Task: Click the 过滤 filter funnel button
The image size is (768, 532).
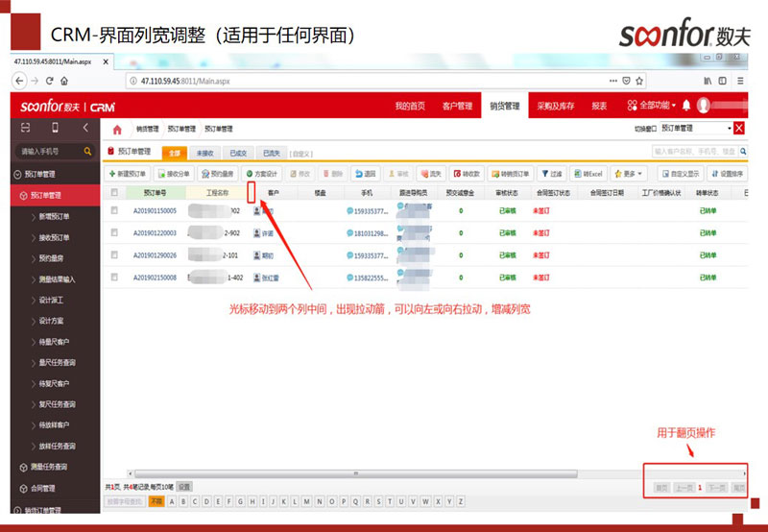Action: pyautogui.click(x=551, y=174)
